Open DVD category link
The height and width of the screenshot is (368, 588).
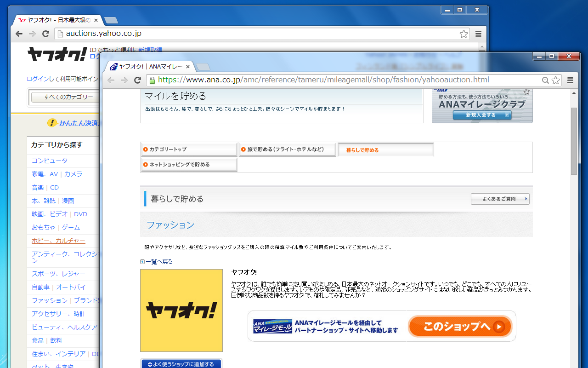[80, 214]
